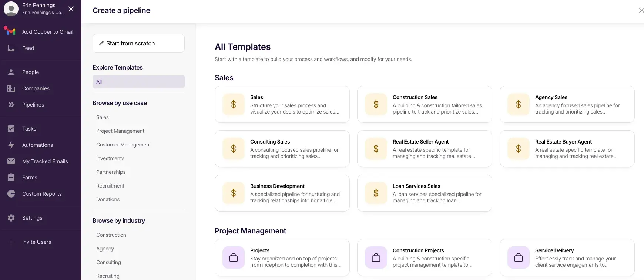644x280 pixels.
Task: Click the People person icon
Action: point(11,72)
